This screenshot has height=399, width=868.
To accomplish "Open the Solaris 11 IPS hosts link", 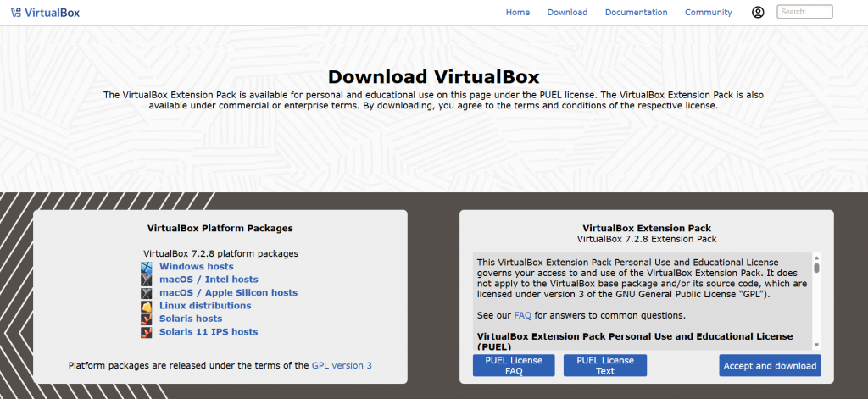I will (209, 332).
